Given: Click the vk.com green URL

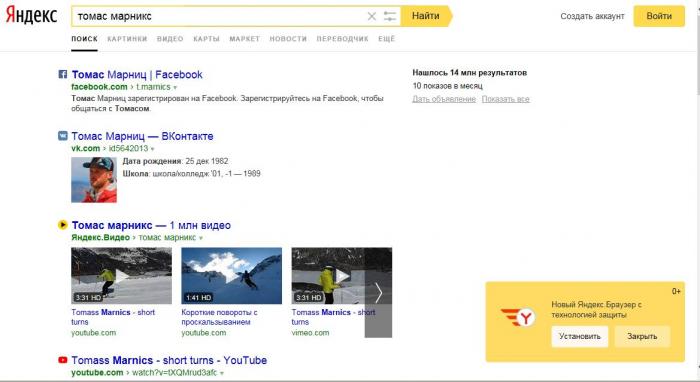Looking at the screenshot, I should coord(86,149).
